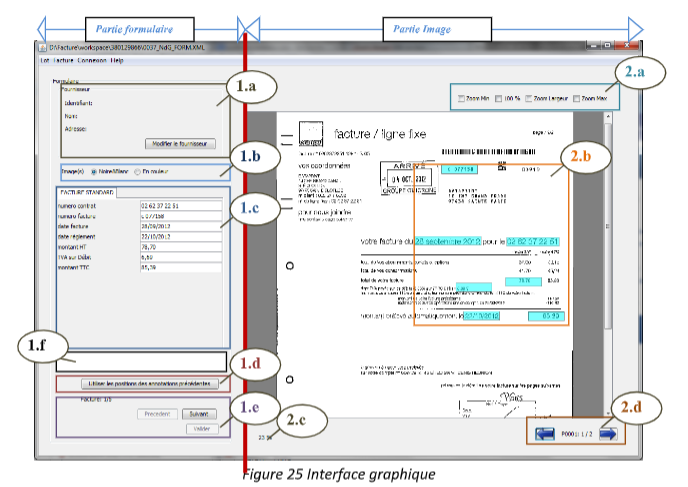Click the invoice image vertical scrollbar
This screenshot has width=688, height=487.
click(x=608, y=226)
